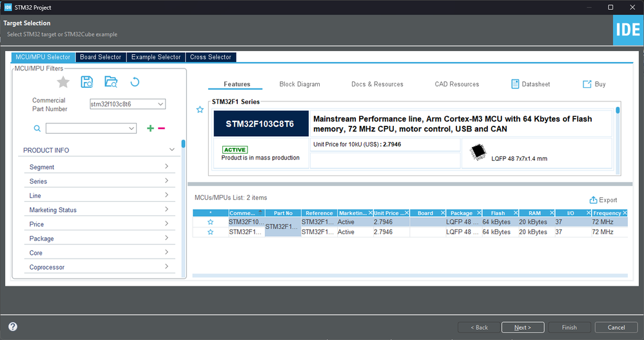
Task: Expand the Package filter
Action: (166, 238)
